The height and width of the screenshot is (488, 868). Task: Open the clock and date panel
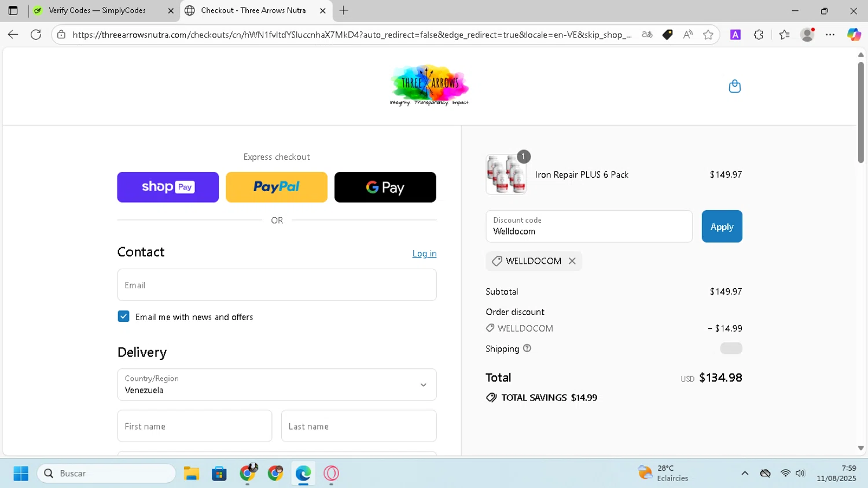pyautogui.click(x=836, y=474)
